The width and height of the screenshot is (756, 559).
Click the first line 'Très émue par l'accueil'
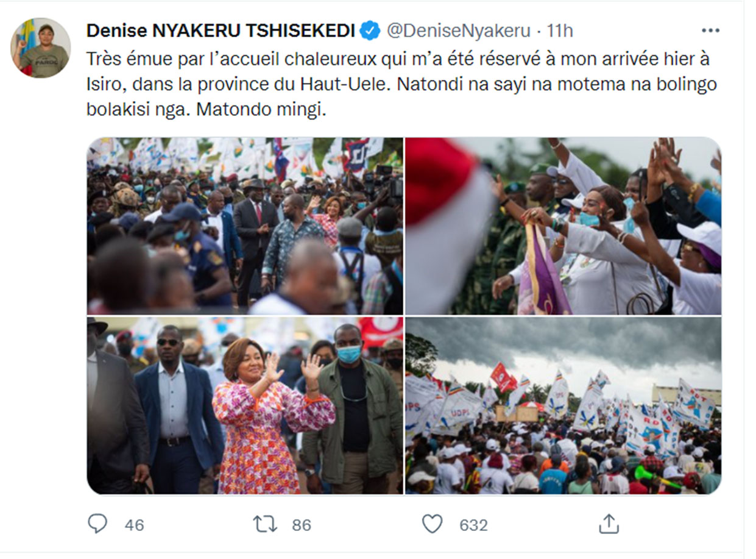click(x=398, y=60)
